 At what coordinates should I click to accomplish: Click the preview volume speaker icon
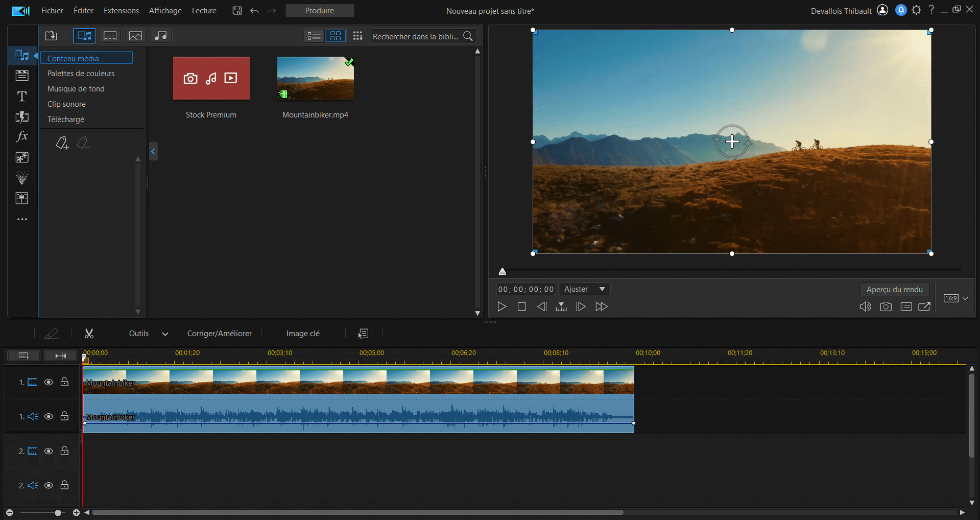click(866, 306)
